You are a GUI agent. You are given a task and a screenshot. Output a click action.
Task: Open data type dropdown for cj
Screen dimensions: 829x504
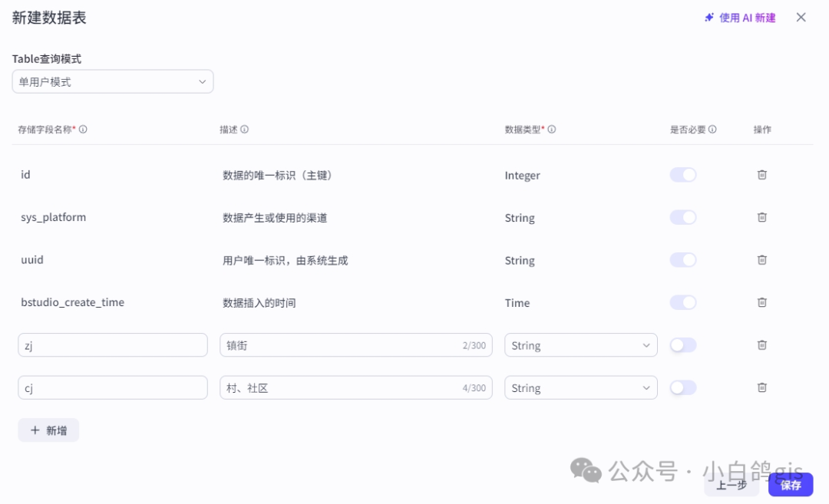pos(580,387)
